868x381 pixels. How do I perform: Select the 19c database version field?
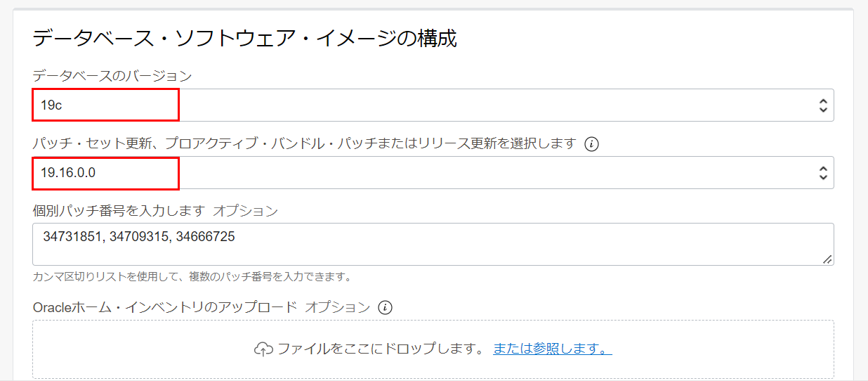click(421, 105)
